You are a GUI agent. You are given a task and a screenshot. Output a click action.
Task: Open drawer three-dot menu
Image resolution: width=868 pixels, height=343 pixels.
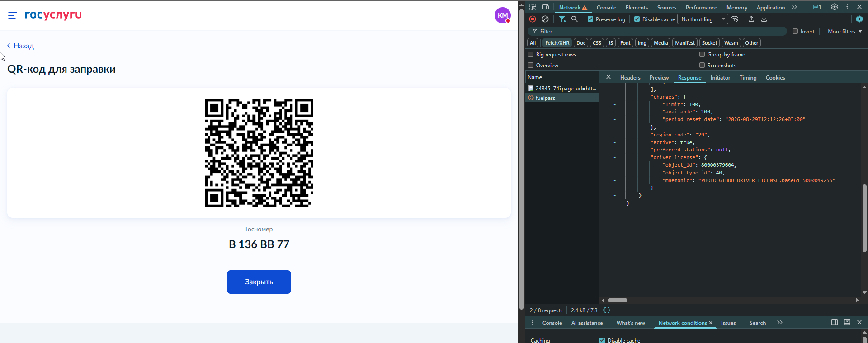pyautogui.click(x=533, y=323)
